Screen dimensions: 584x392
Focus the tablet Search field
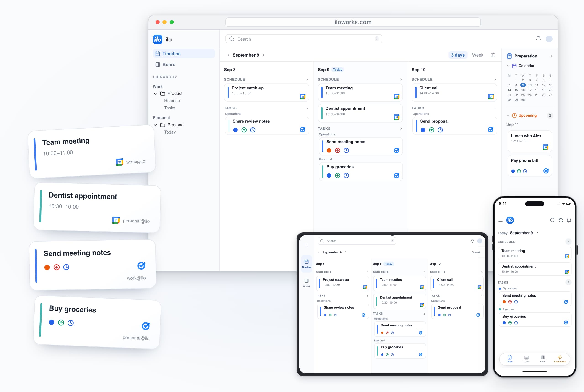(357, 241)
